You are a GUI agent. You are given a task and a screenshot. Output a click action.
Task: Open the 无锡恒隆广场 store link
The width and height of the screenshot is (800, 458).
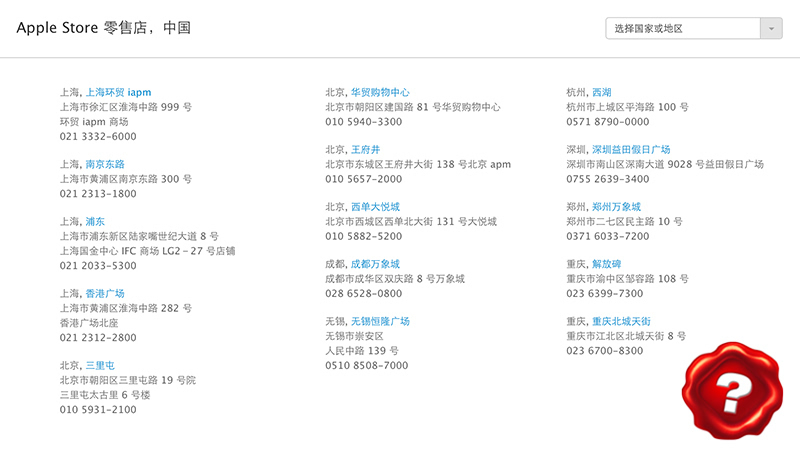coord(380,321)
